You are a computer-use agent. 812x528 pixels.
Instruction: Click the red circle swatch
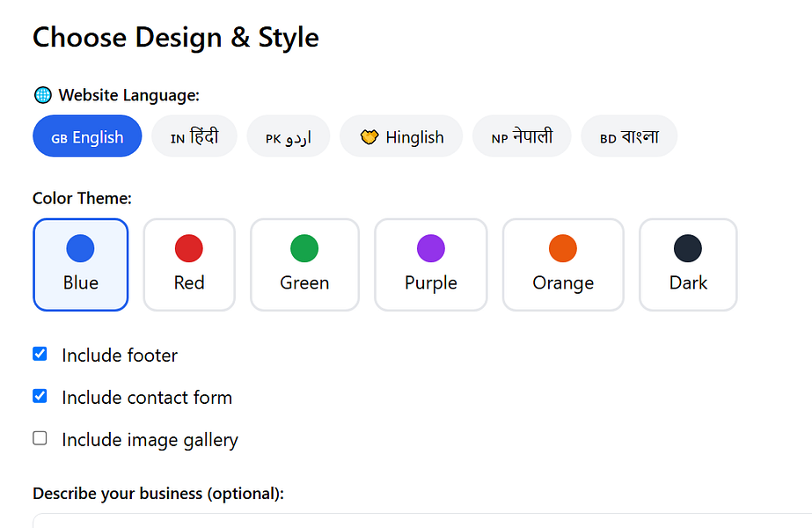click(189, 248)
